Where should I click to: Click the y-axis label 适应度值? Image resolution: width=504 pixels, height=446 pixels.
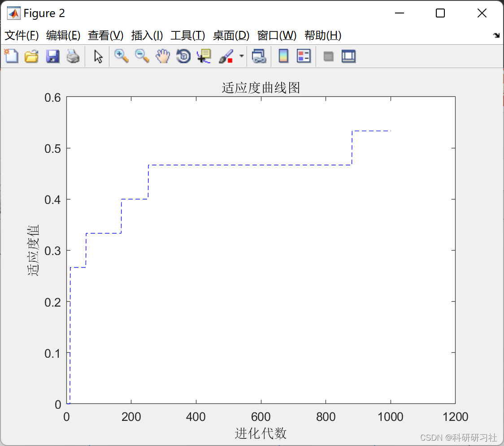tap(33, 250)
